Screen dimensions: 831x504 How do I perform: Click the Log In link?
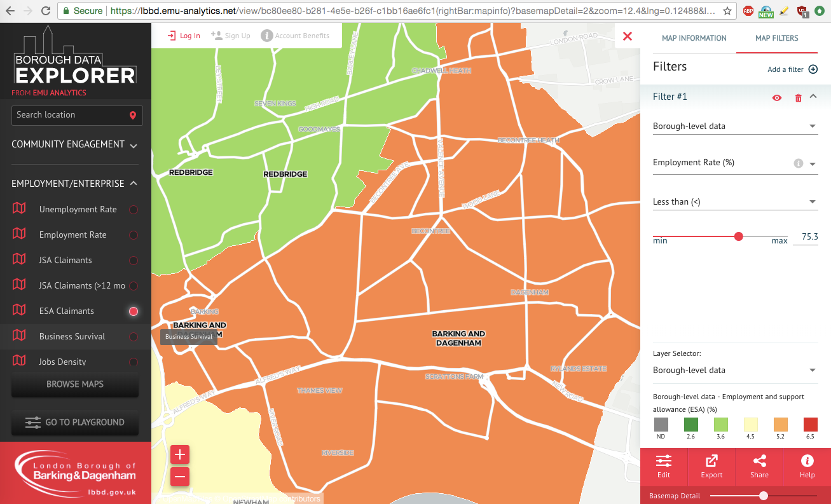pos(184,36)
